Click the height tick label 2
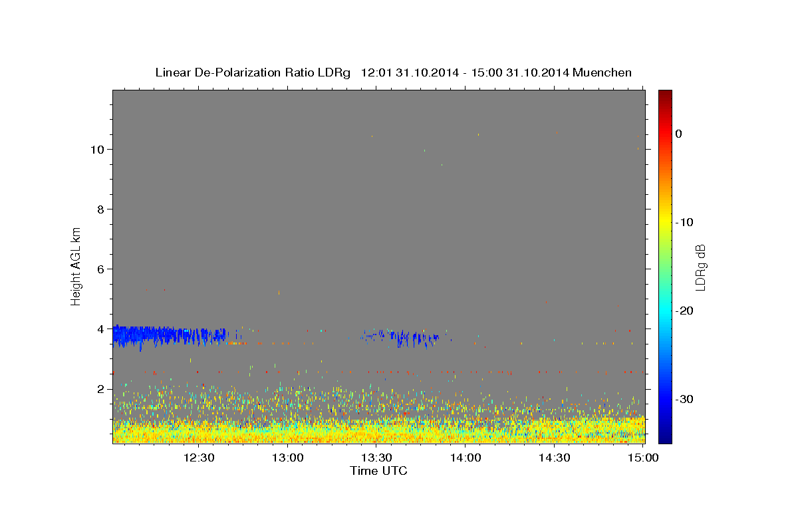 (101, 388)
